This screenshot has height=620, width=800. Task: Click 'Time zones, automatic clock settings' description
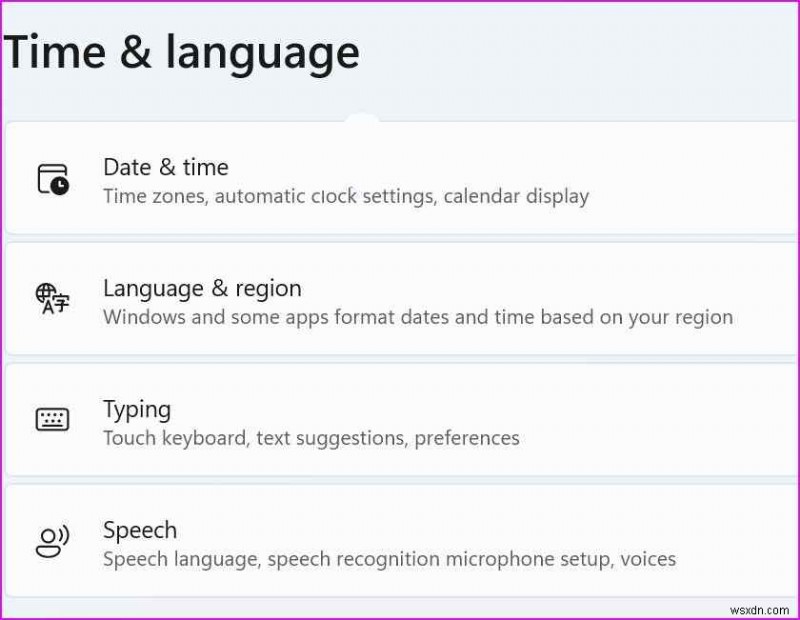(270, 196)
